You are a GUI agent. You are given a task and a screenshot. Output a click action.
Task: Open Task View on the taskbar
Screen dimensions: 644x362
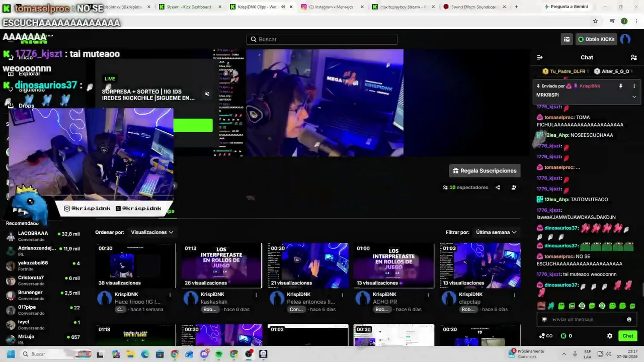tap(100, 354)
